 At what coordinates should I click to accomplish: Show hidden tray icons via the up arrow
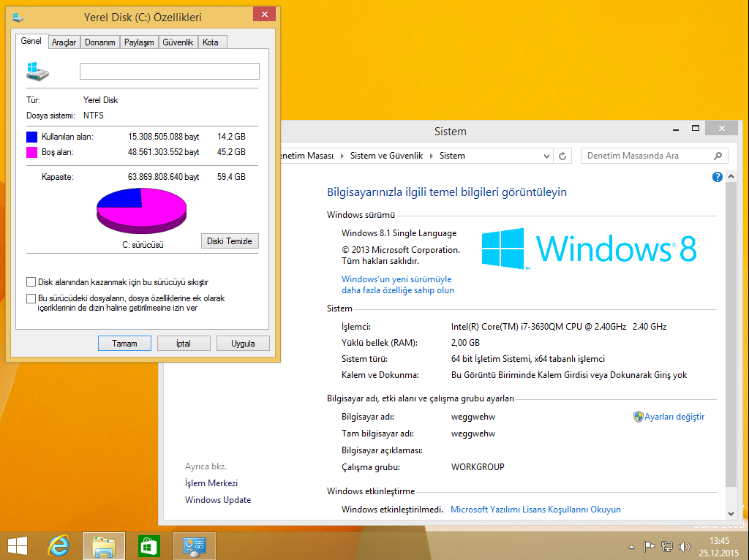pyautogui.click(x=631, y=546)
